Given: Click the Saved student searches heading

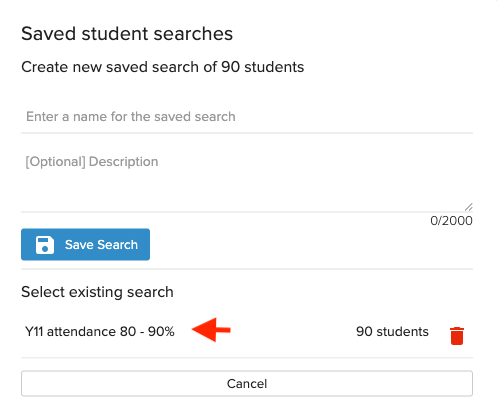Looking at the screenshot, I should (x=127, y=34).
